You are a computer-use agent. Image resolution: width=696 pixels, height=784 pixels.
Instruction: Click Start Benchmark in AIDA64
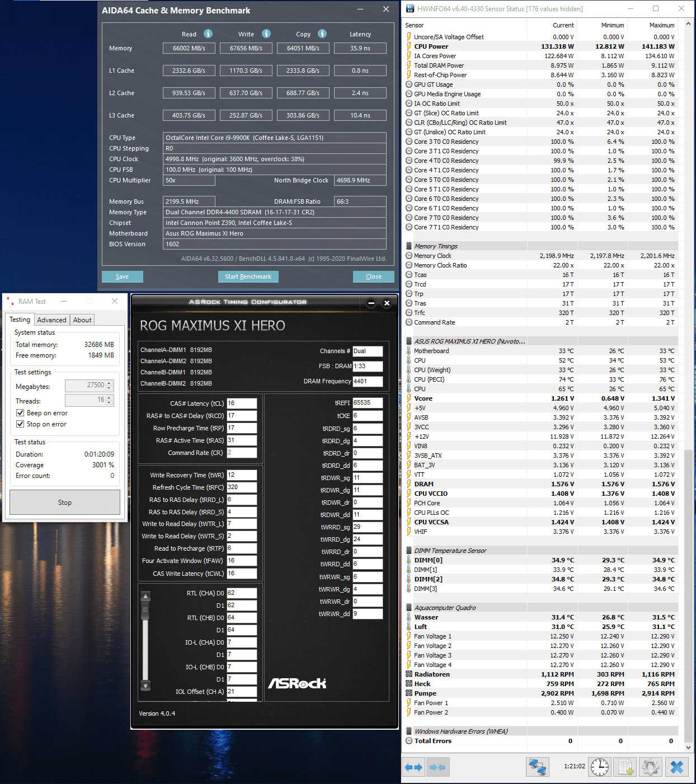pos(248,276)
